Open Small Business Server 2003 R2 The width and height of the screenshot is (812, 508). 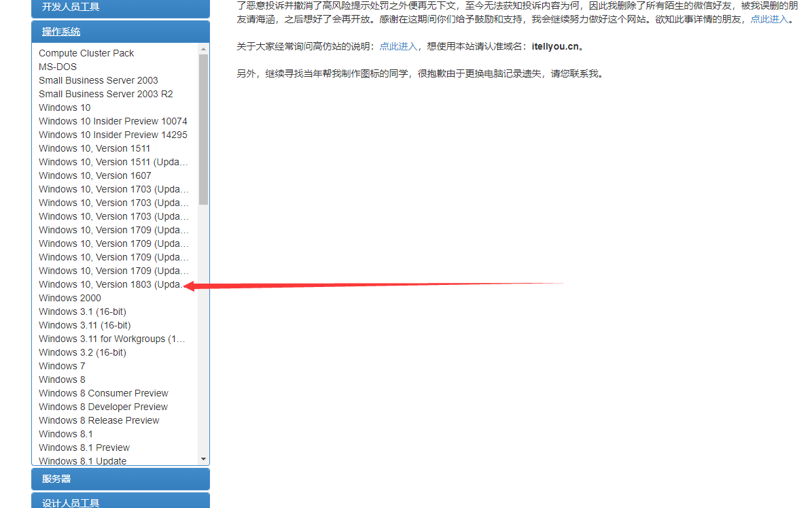coord(105,94)
